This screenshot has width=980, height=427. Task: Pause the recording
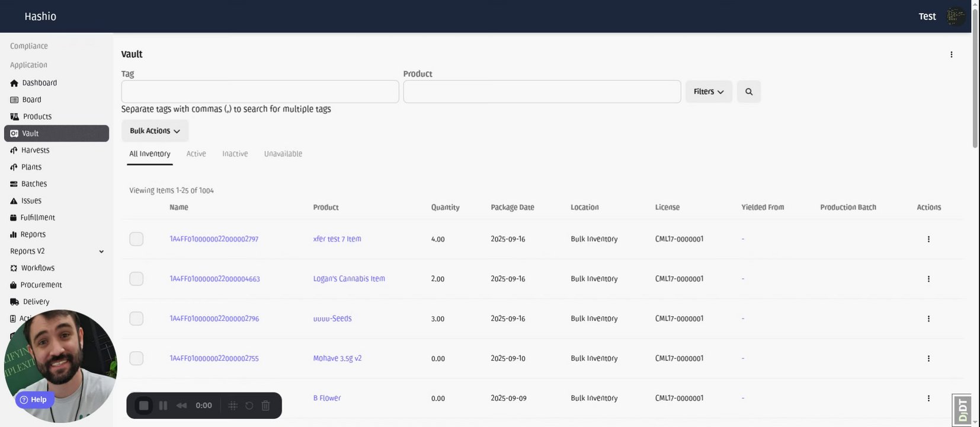[x=163, y=406]
